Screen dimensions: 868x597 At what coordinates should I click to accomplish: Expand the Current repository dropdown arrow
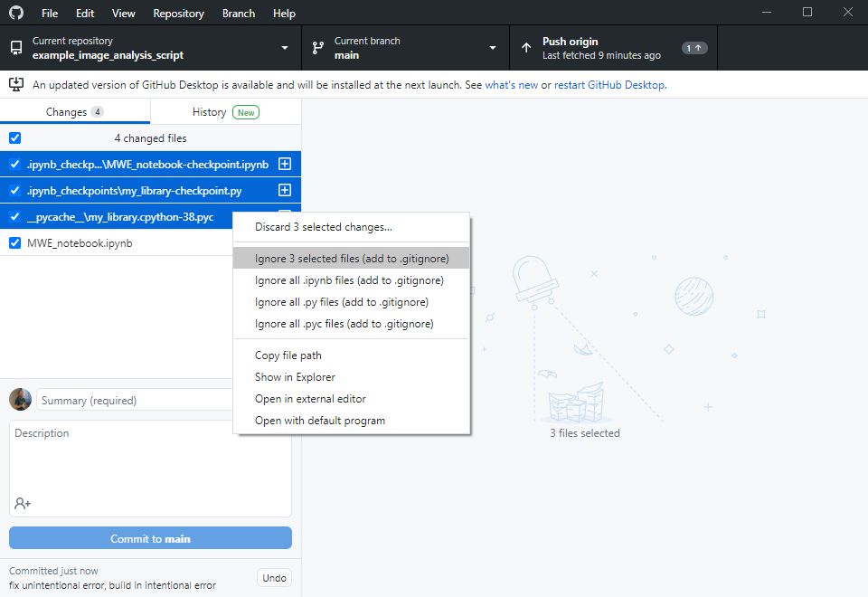285,48
